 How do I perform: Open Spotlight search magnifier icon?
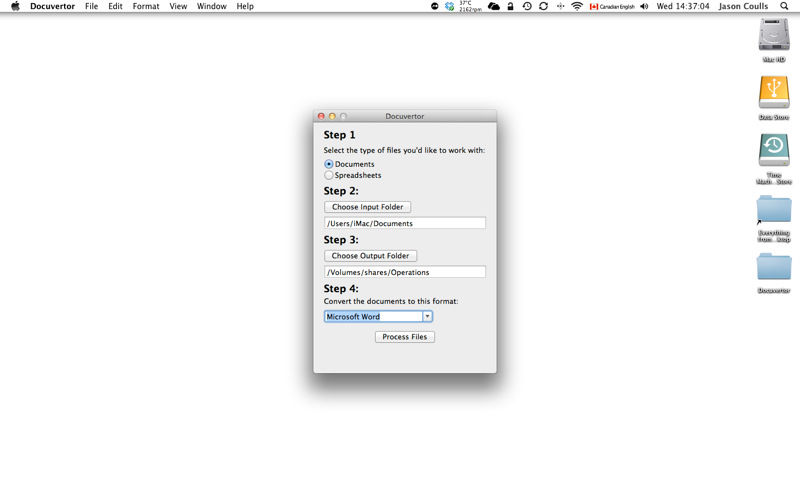(784, 6)
